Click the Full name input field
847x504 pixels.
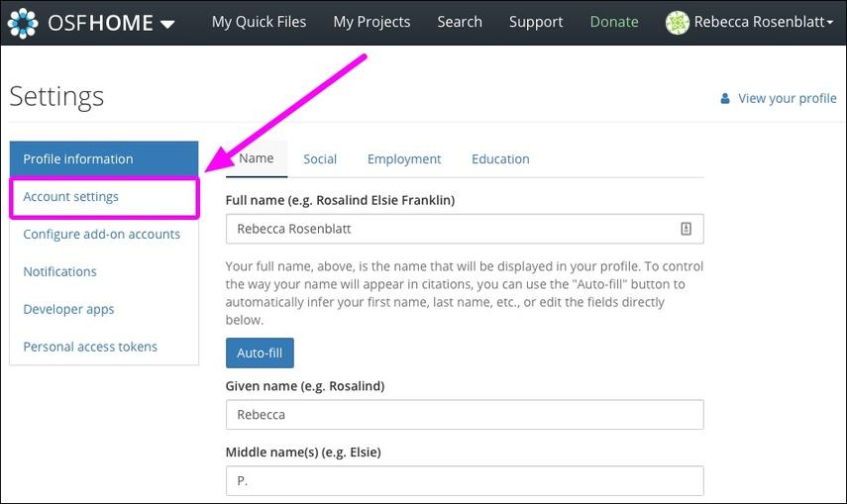[465, 229]
